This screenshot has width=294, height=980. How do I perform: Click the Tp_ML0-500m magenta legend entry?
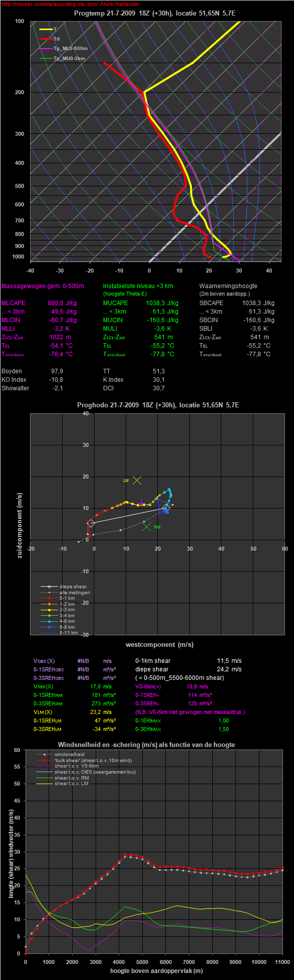coord(63,49)
